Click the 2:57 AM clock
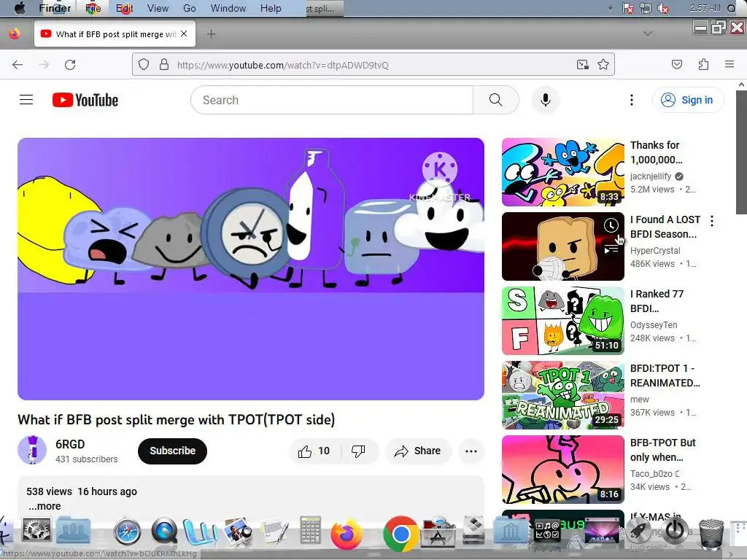 point(705,8)
